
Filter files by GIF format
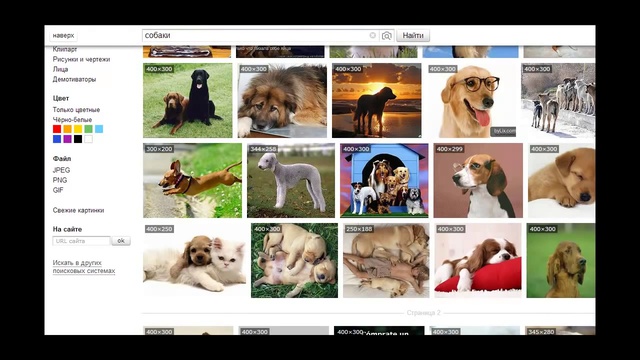tap(58, 190)
